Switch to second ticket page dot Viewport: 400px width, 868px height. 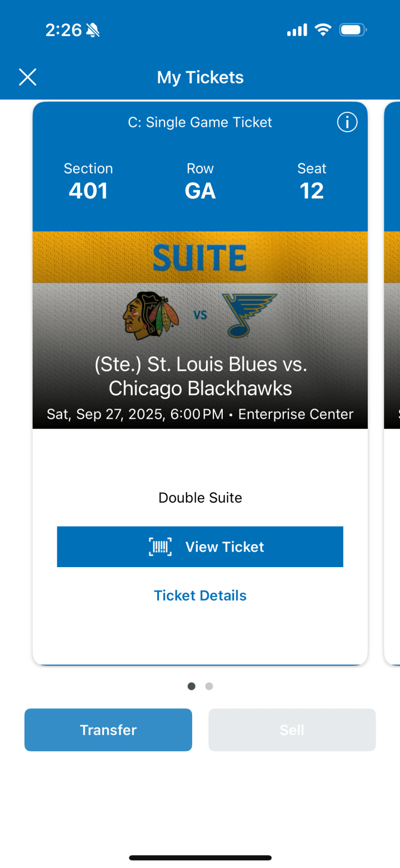[x=209, y=686]
